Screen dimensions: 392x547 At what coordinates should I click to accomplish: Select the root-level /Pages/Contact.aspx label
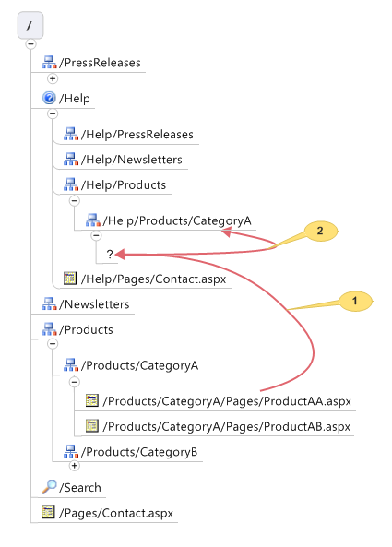(116, 513)
